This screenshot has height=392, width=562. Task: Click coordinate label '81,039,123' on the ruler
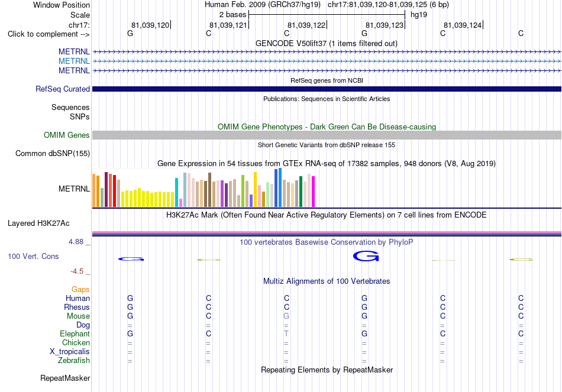(385, 25)
